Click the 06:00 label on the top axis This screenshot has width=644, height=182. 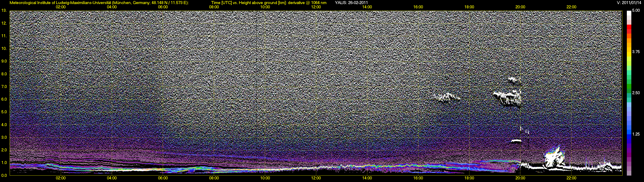pos(163,7)
